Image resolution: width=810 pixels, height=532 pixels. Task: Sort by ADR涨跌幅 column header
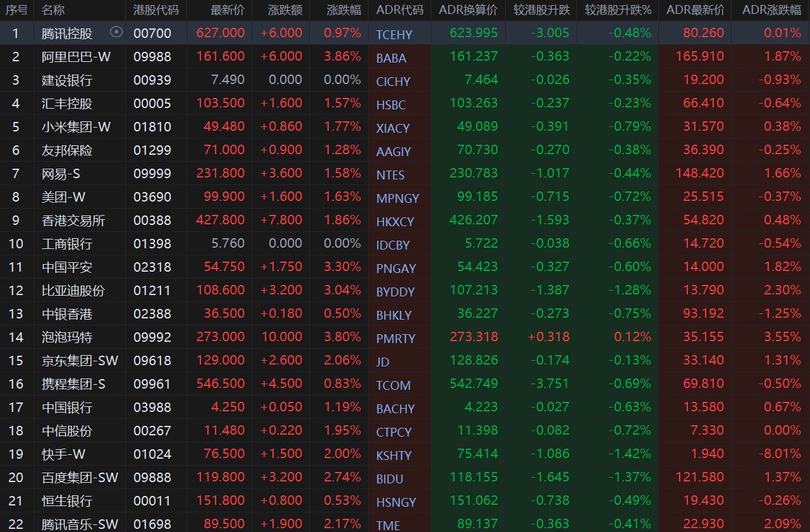[771, 10]
